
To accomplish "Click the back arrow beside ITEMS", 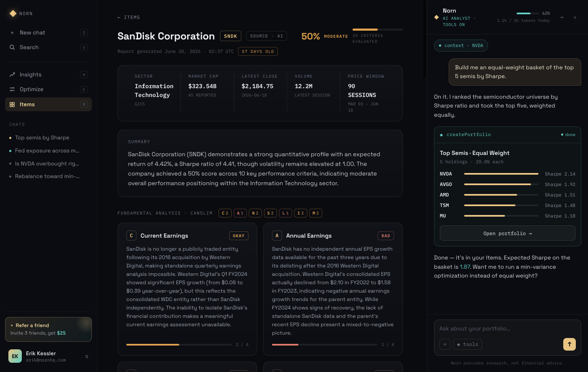I will [x=119, y=18].
